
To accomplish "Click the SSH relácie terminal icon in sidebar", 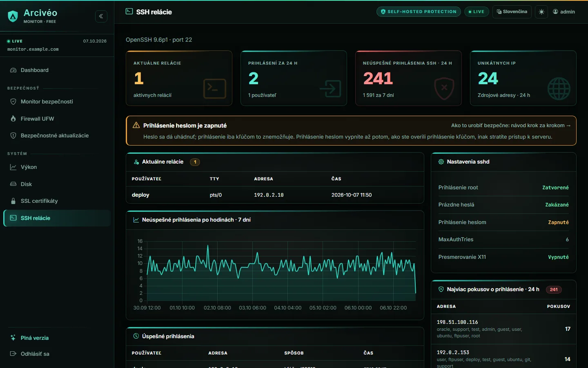I will 13,218.
